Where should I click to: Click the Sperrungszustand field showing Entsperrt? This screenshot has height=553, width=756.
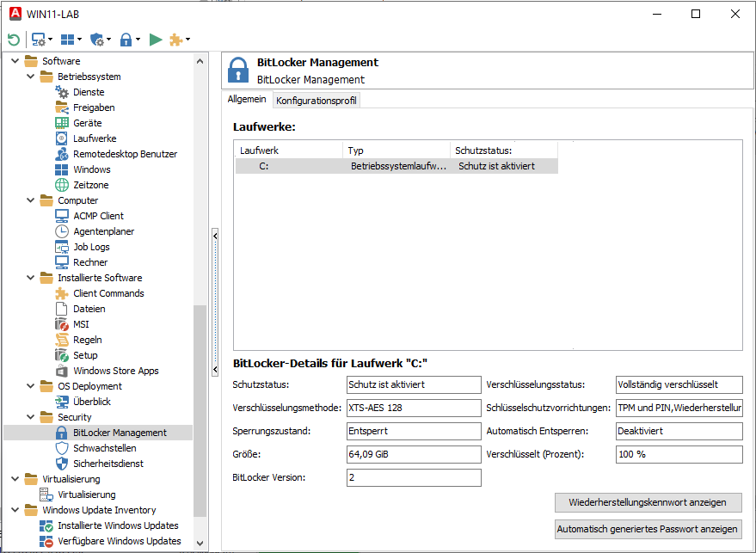414,431
